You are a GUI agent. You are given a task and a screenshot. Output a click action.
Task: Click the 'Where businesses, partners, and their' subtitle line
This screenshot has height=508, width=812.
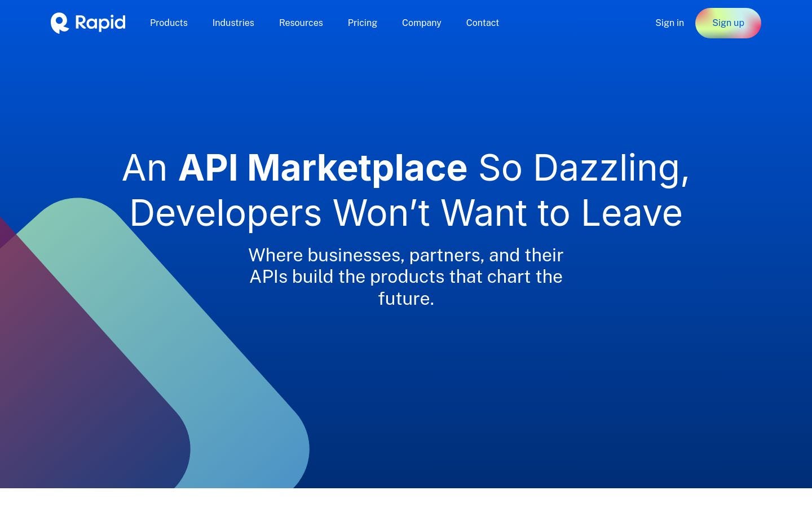point(406,255)
